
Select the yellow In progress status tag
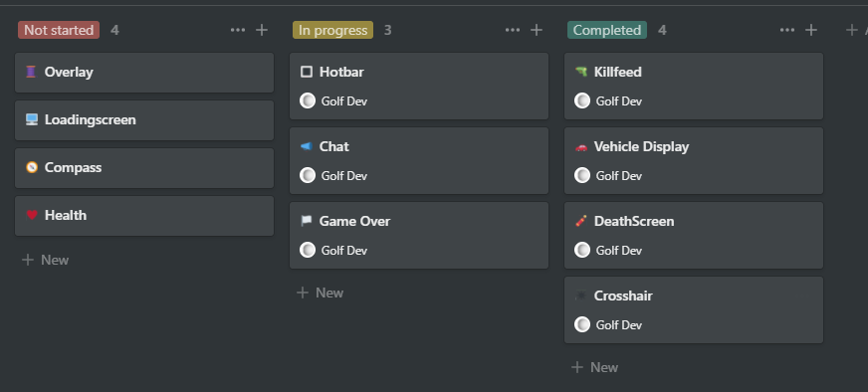click(332, 30)
